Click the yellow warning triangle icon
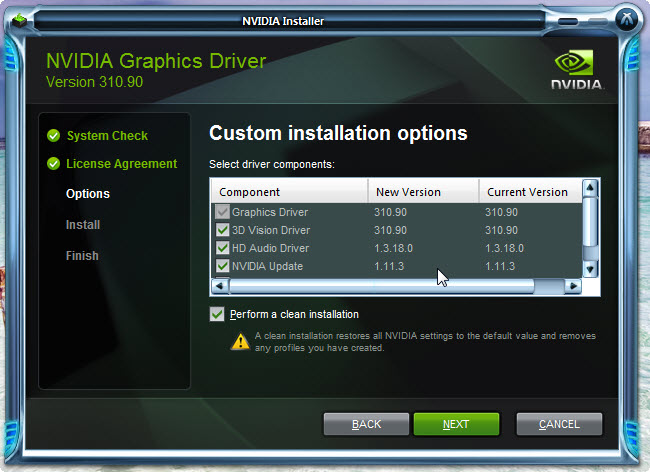This screenshot has width=650, height=472. [x=240, y=341]
